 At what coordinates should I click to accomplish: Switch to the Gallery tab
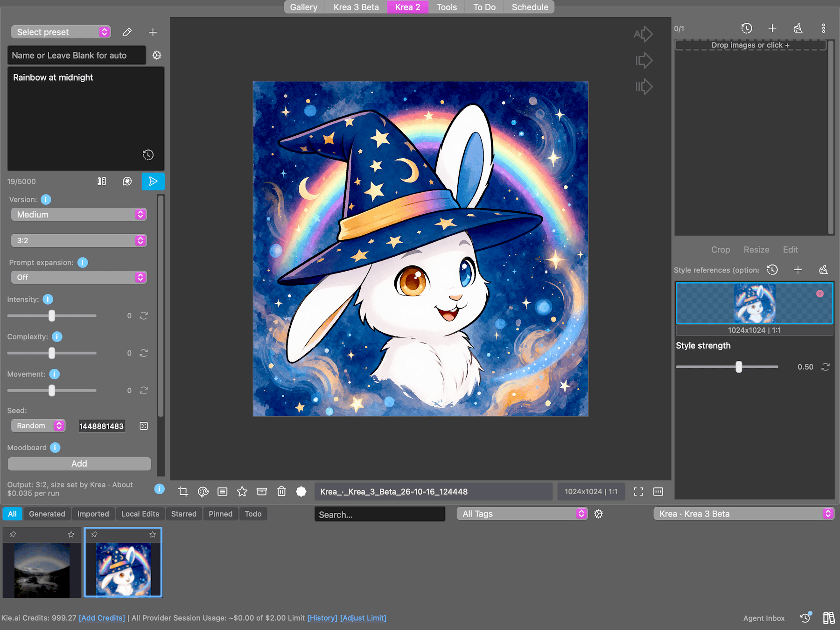[304, 7]
